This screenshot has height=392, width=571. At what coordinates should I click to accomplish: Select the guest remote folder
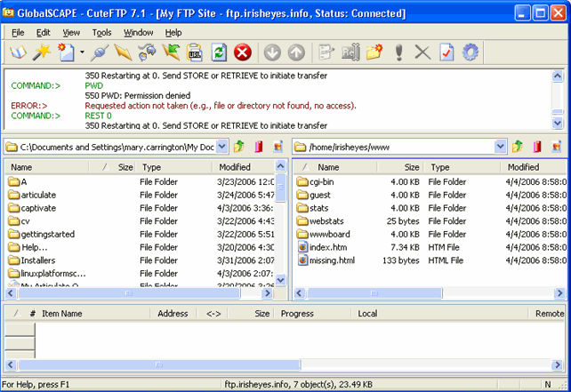314,195
